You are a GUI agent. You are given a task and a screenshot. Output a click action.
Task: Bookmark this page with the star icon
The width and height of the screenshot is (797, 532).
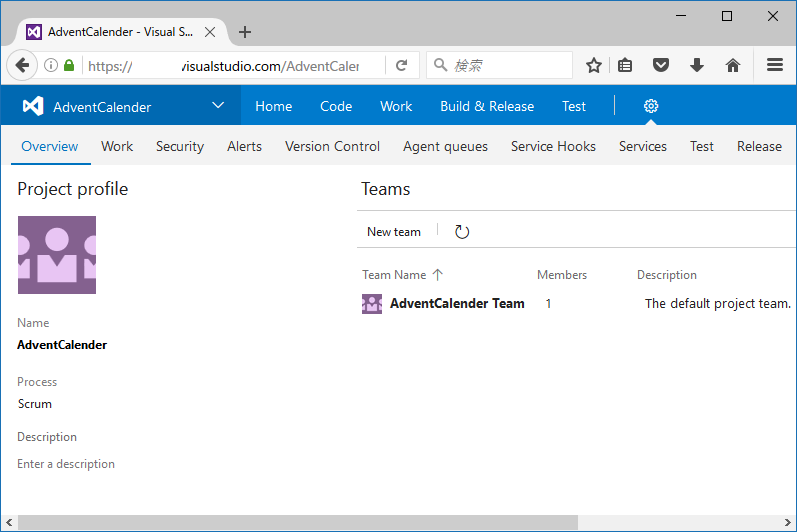(x=593, y=65)
